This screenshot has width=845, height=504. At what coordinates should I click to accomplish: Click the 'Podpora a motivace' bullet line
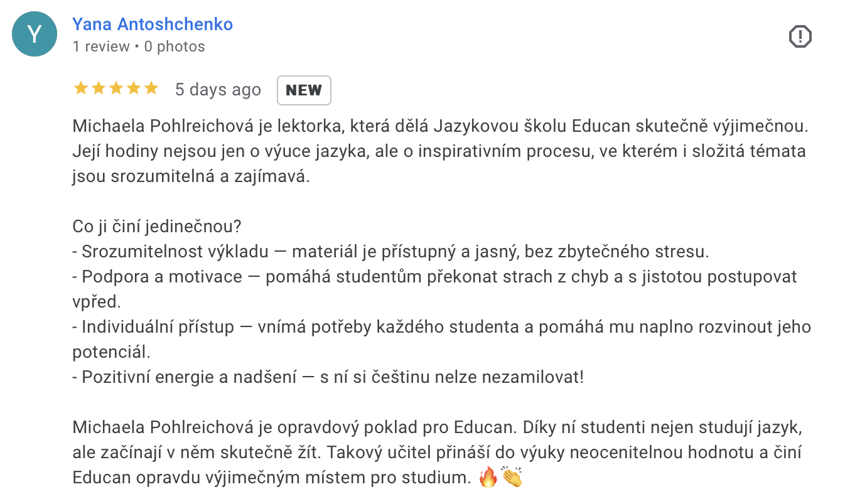434,289
